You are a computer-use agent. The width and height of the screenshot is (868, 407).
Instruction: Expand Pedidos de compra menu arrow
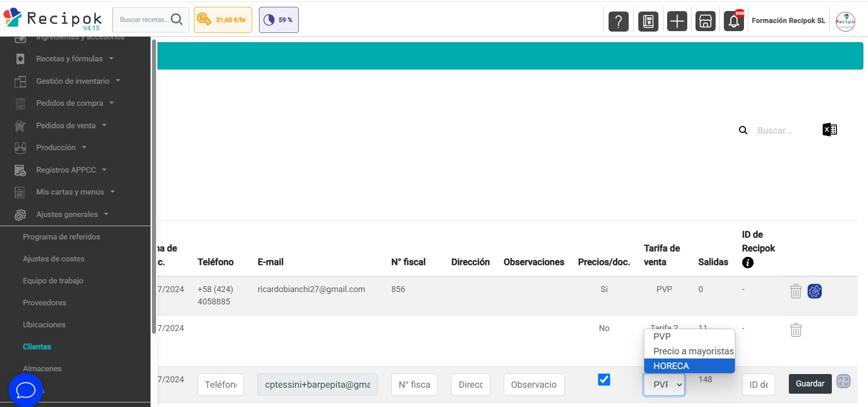(x=112, y=103)
